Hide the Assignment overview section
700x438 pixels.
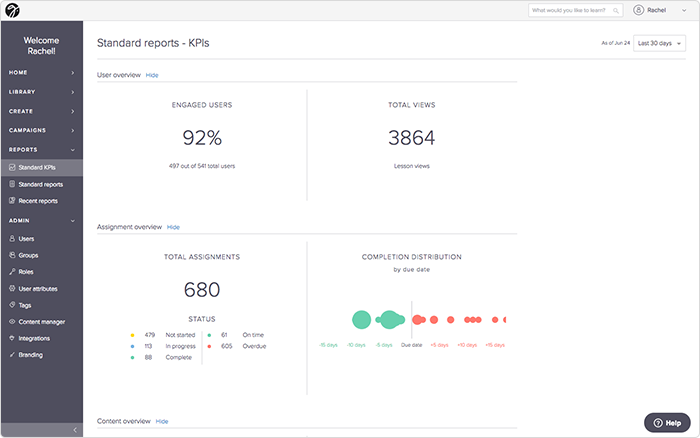point(173,227)
